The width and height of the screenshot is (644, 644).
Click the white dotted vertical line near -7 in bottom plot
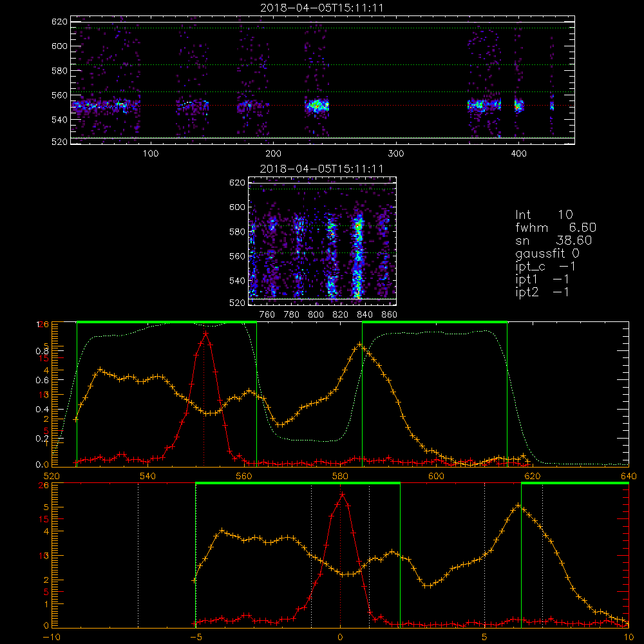[x=138, y=556]
